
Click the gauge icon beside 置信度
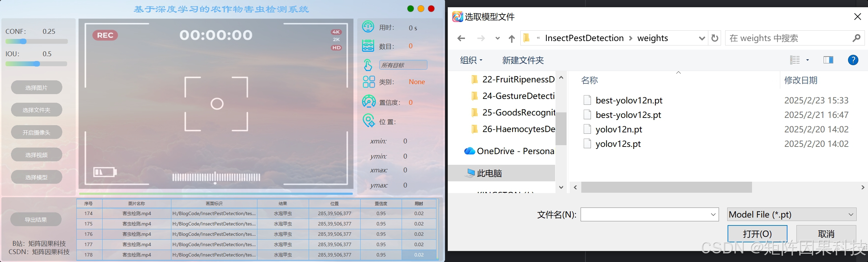coord(369,102)
